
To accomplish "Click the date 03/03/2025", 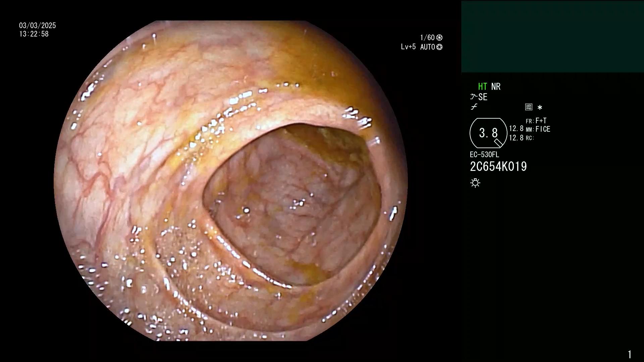I will pyautogui.click(x=38, y=25).
